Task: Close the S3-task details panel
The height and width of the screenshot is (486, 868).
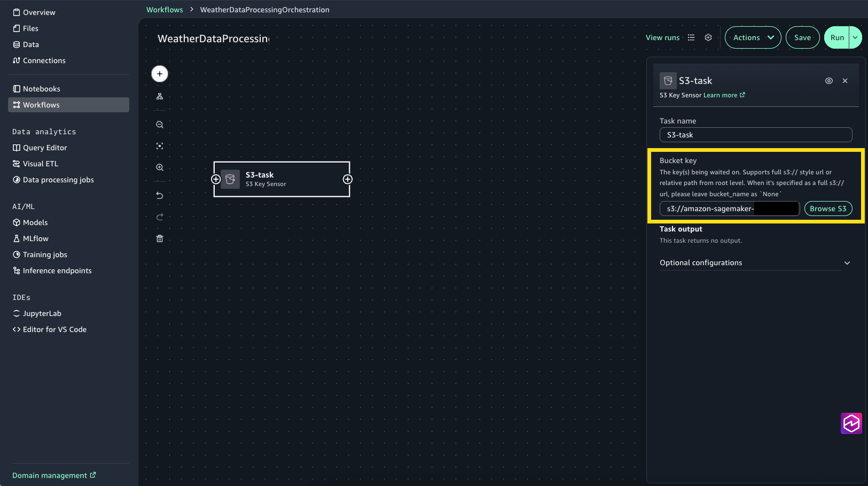Action: point(845,81)
